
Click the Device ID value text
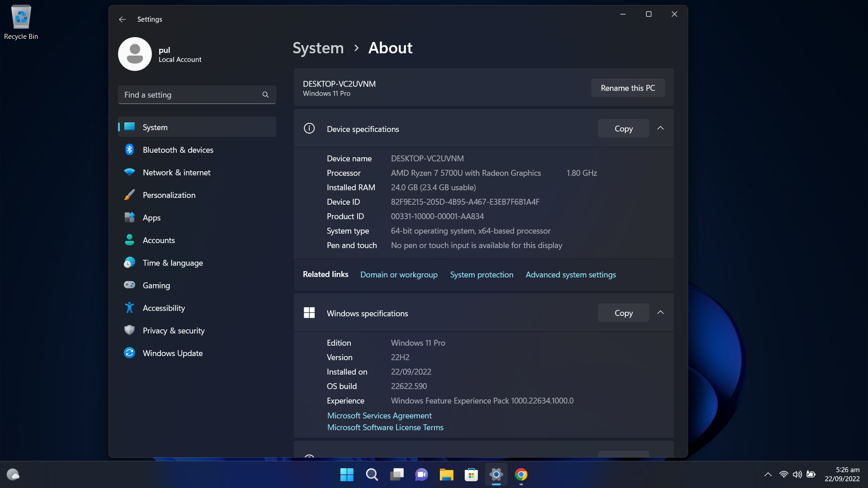(x=465, y=202)
